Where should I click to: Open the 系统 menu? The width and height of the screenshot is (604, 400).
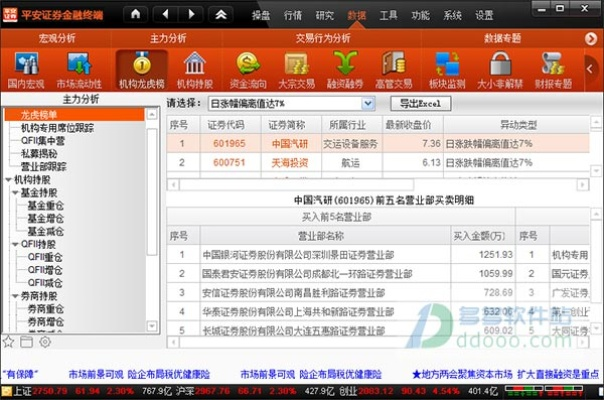point(452,15)
